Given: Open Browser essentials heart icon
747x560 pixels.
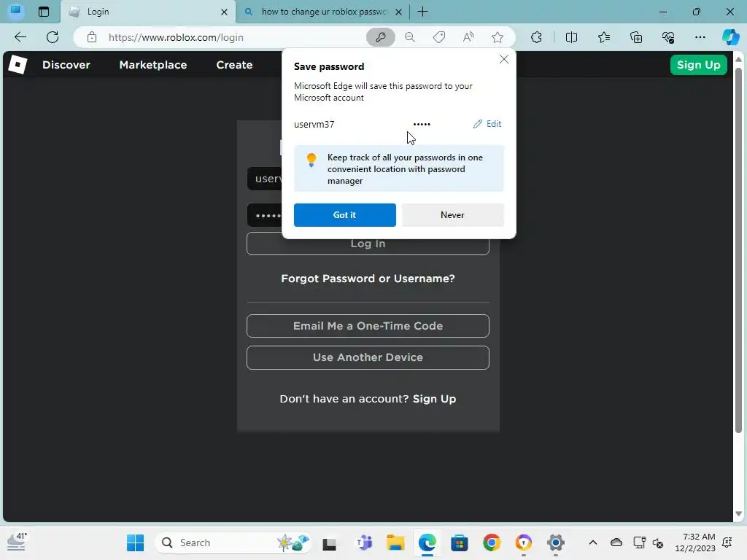Looking at the screenshot, I should (668, 37).
